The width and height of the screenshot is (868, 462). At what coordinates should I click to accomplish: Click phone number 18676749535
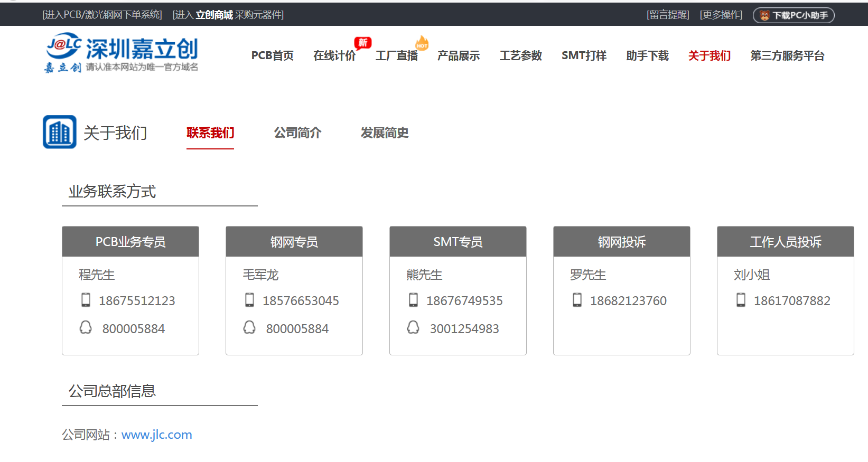click(464, 300)
